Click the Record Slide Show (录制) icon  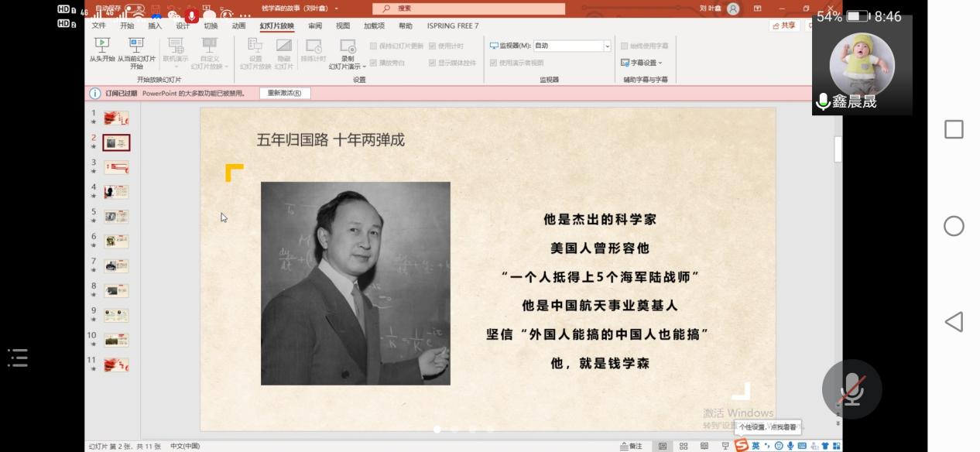pos(348,46)
